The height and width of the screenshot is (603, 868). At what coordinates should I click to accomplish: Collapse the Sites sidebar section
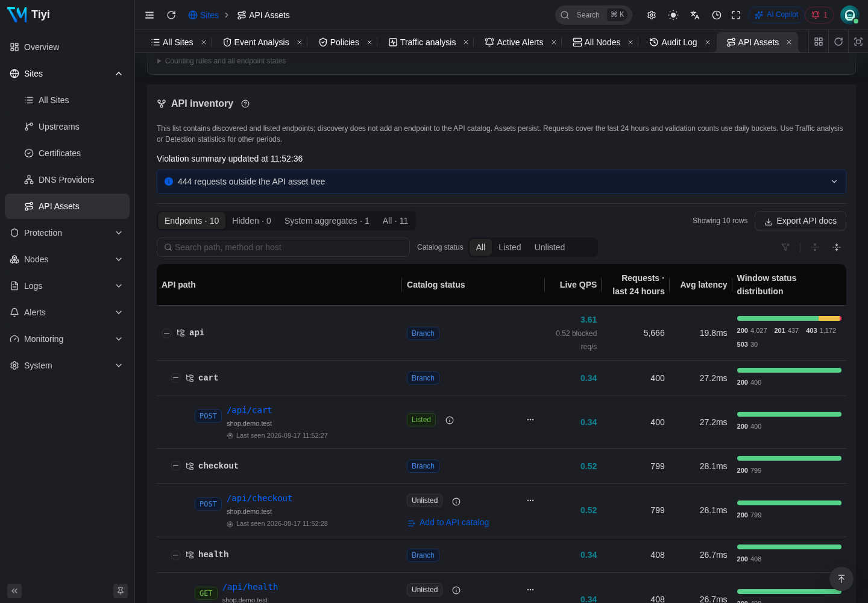[67, 74]
